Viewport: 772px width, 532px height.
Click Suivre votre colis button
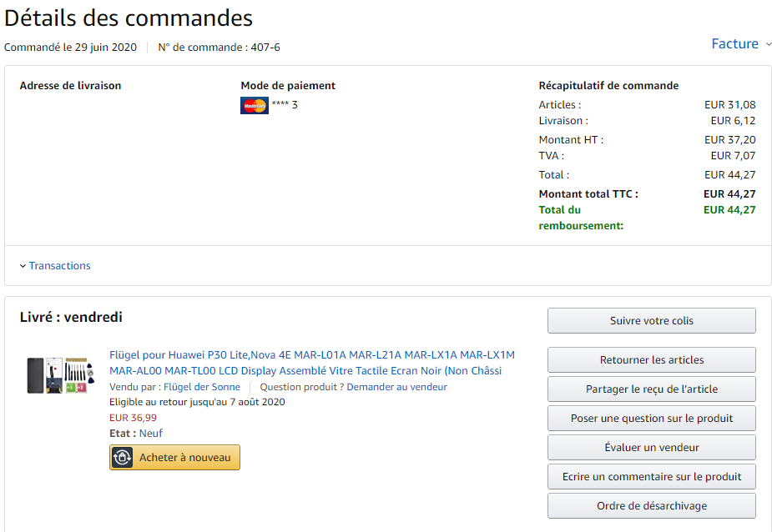[651, 321]
